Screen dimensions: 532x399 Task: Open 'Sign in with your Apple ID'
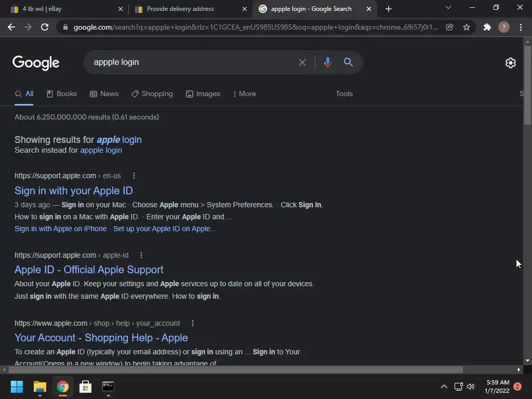(x=74, y=191)
